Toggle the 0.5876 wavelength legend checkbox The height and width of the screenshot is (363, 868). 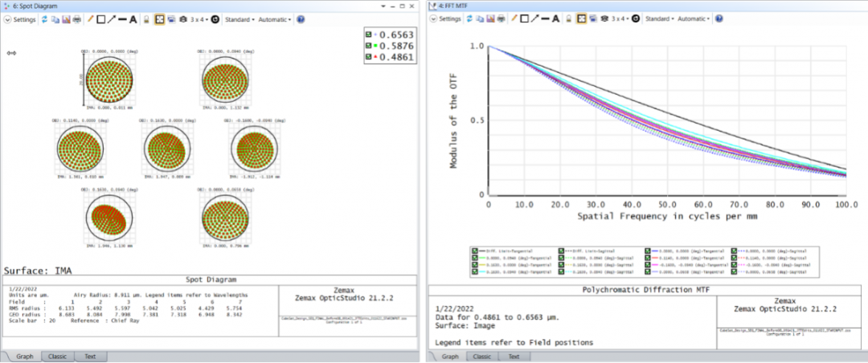368,46
